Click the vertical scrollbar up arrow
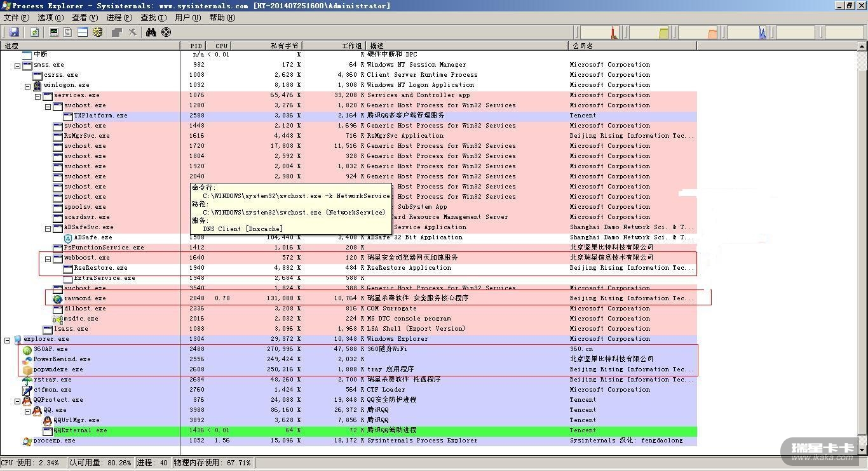 point(862,46)
